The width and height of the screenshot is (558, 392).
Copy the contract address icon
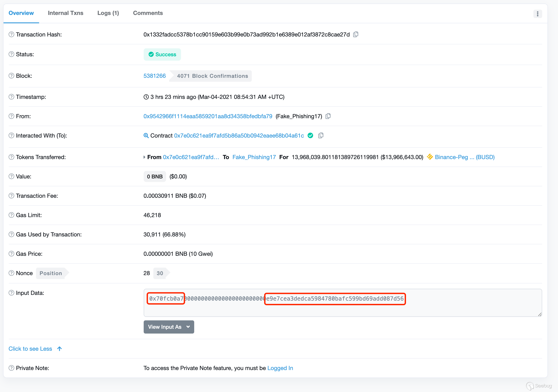pos(321,135)
